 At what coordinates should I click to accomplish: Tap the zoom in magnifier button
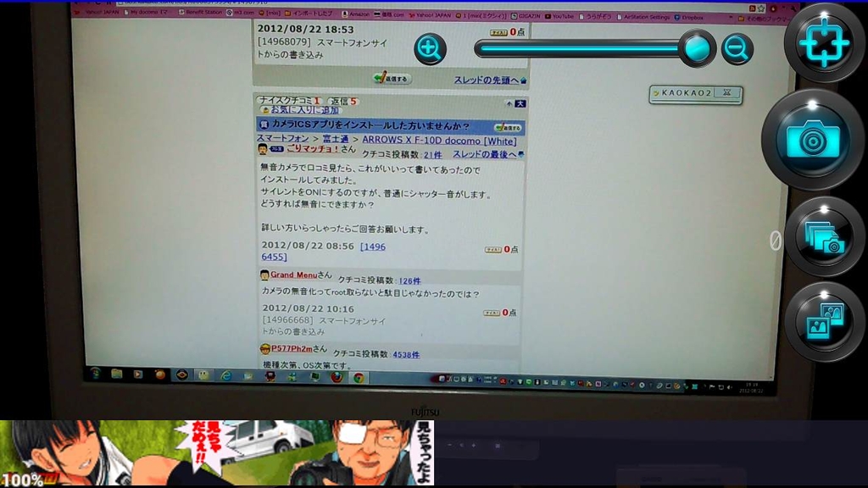[x=430, y=48]
